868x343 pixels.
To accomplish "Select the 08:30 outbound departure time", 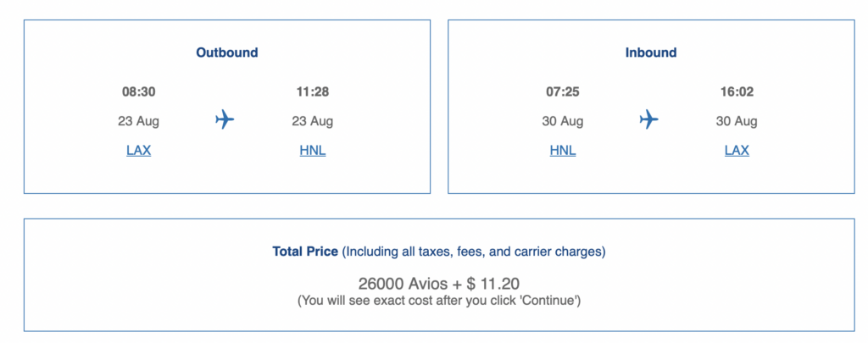I will tap(138, 91).
